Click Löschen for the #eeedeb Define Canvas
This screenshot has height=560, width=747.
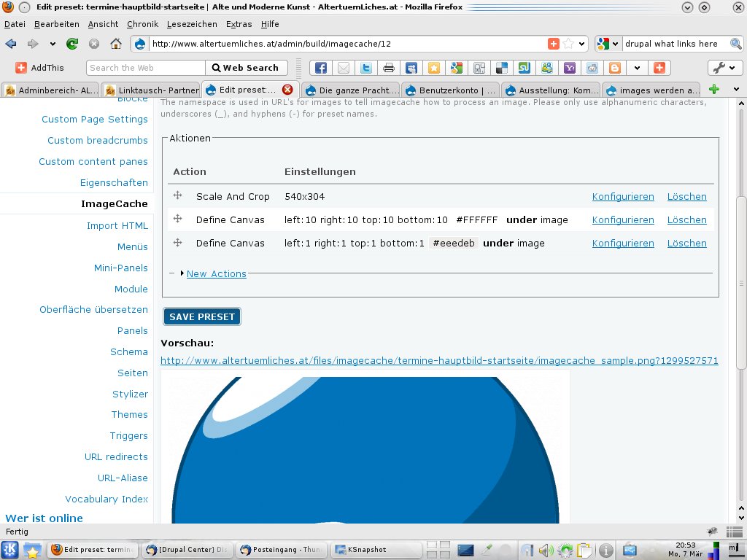686,243
